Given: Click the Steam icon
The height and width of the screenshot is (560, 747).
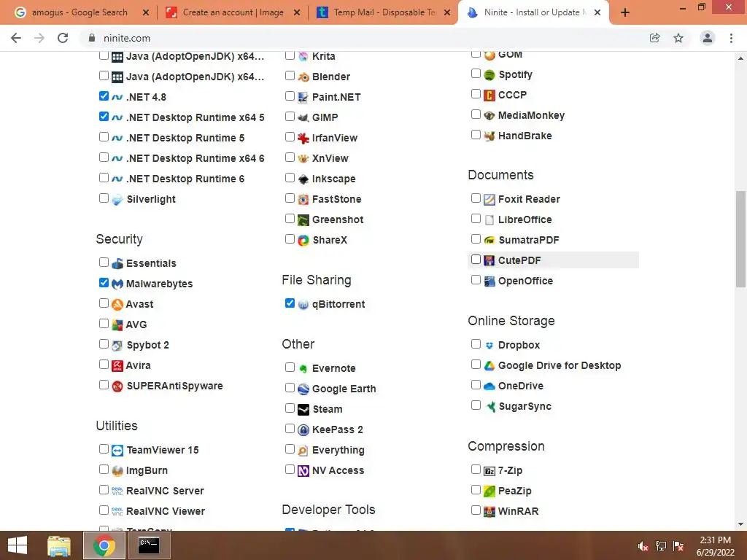Looking at the screenshot, I should pos(303,410).
